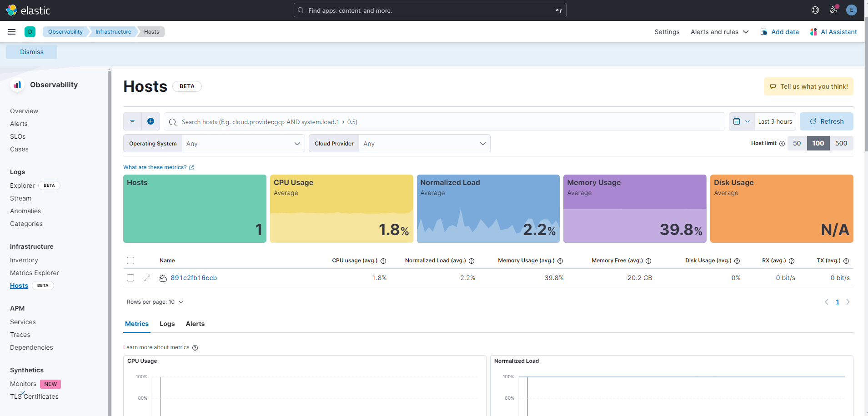The width and height of the screenshot is (868, 416).
Task: Expand the Rows per page selector
Action: pos(155,302)
